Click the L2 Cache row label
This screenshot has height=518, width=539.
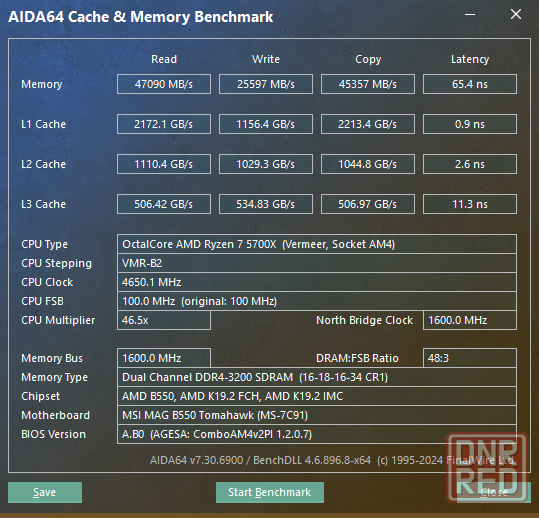tap(43, 164)
